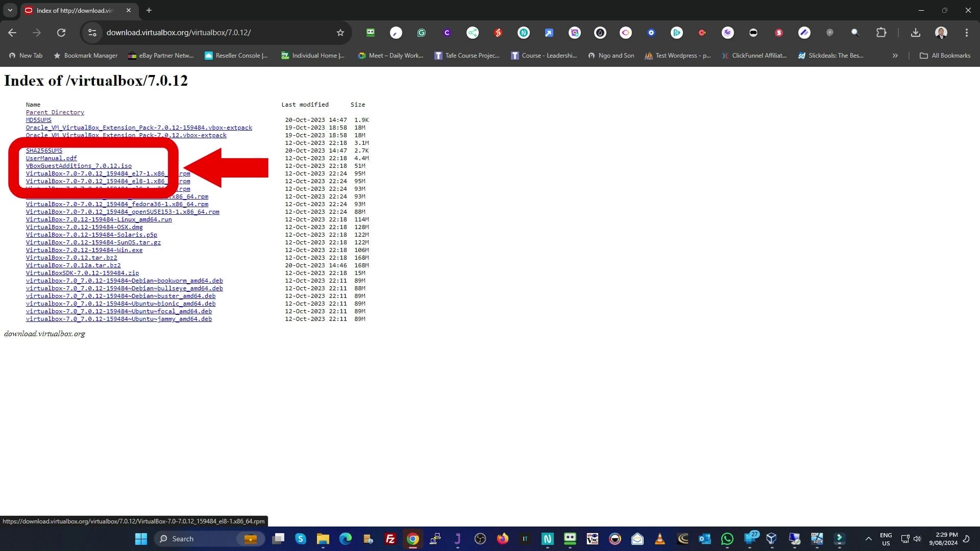Click the browser Reload page icon
The width and height of the screenshot is (980, 551).
[61, 33]
